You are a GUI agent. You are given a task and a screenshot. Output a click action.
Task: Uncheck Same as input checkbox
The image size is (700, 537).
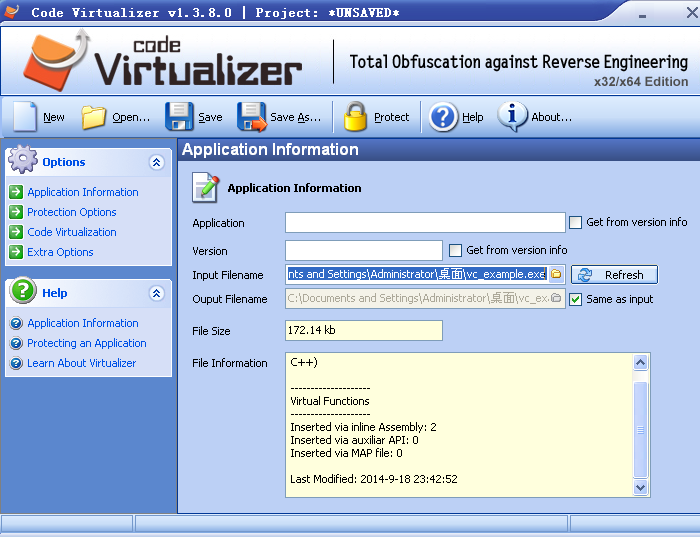575,299
